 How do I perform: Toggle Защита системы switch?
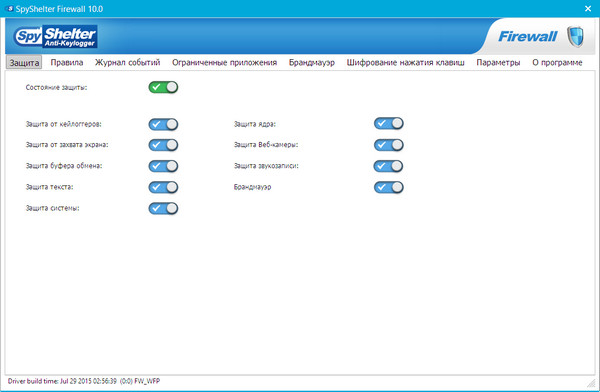click(x=163, y=208)
